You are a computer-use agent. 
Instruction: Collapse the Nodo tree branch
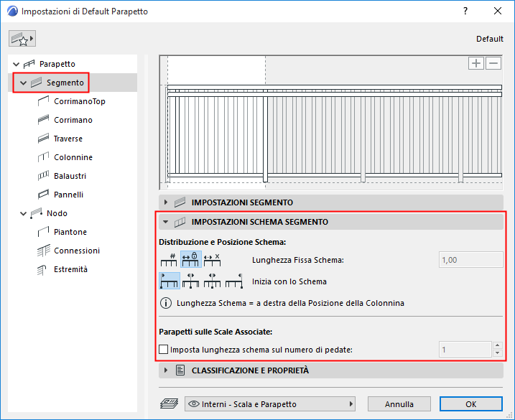(x=23, y=213)
